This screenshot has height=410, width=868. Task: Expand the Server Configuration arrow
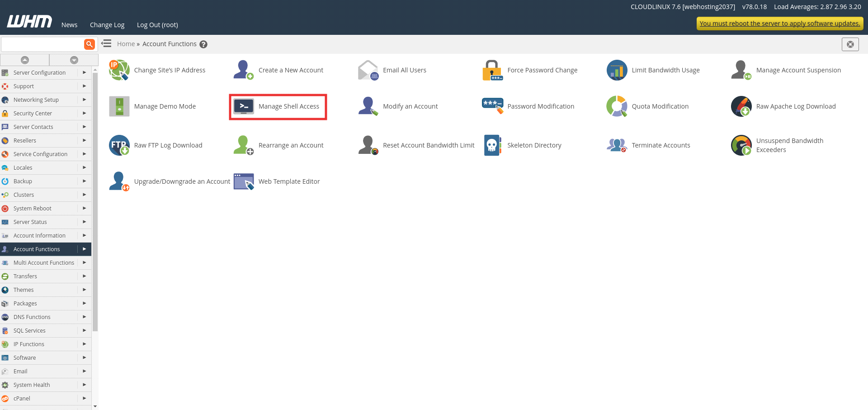click(84, 72)
